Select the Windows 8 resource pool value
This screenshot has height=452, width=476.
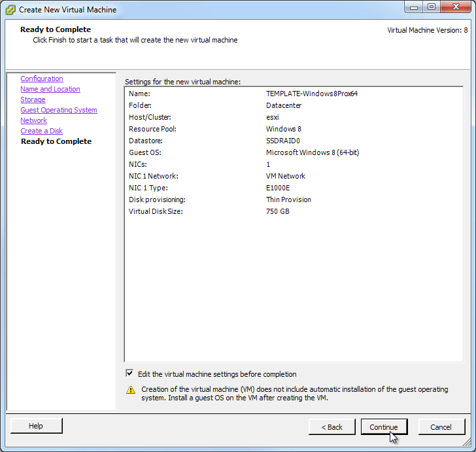point(284,129)
